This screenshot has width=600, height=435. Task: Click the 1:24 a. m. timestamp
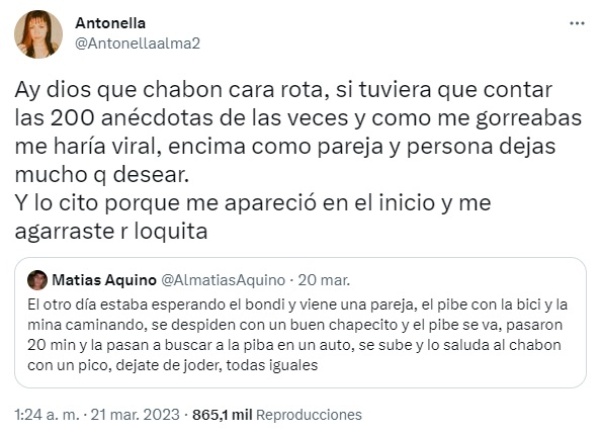point(46,414)
